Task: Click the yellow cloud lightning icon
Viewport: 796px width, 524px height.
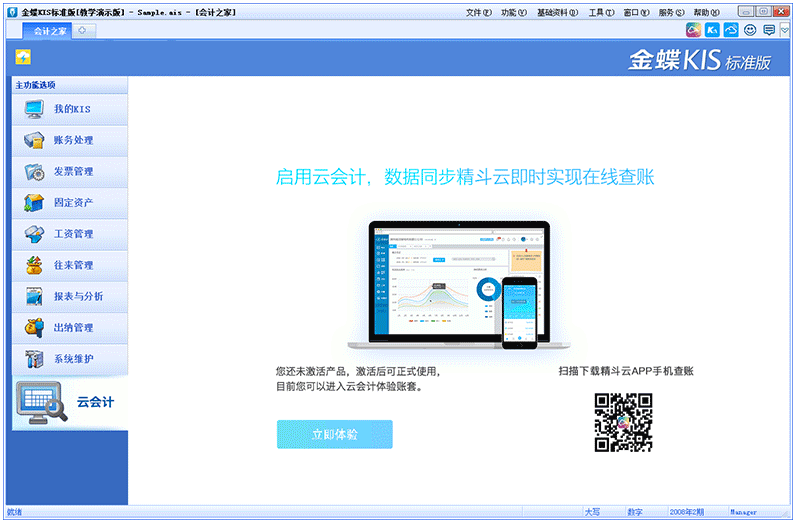Action: click(23, 56)
